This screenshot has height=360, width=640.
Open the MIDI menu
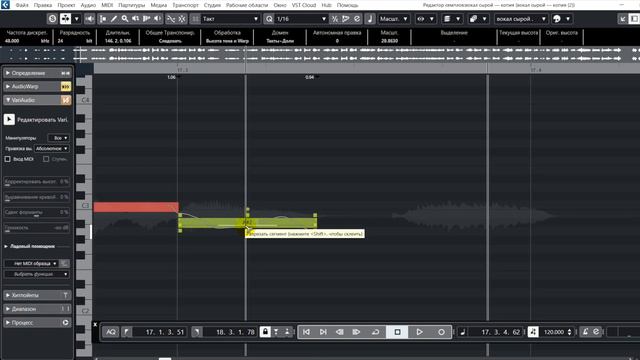(107, 5)
